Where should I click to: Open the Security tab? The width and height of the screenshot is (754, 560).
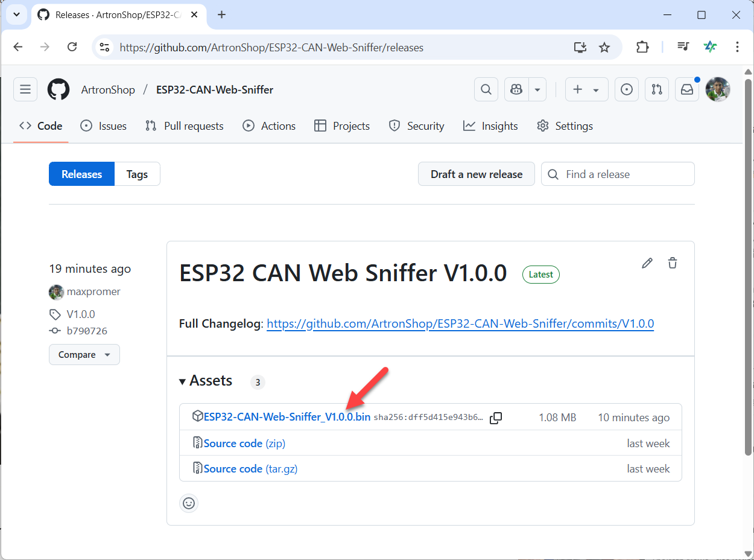(x=417, y=126)
